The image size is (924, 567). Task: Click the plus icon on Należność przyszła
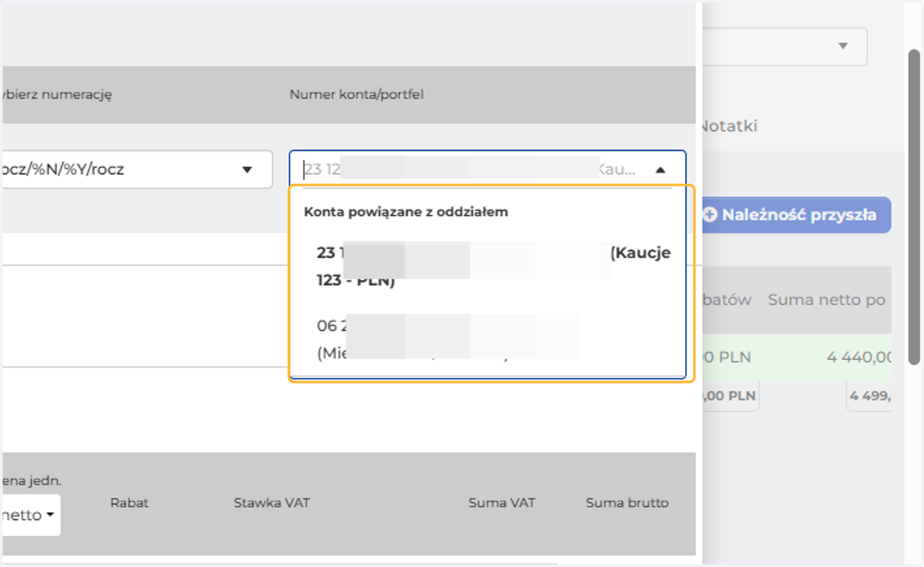coord(711,215)
